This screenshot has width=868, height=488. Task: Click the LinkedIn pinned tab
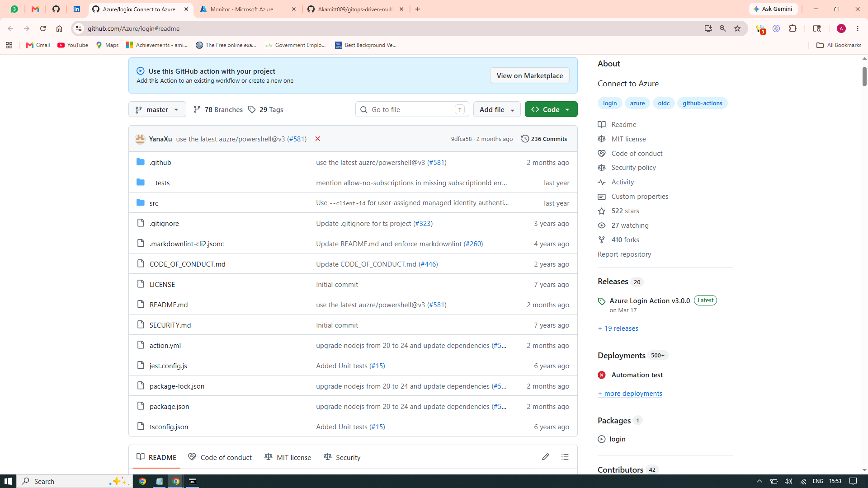(x=77, y=9)
